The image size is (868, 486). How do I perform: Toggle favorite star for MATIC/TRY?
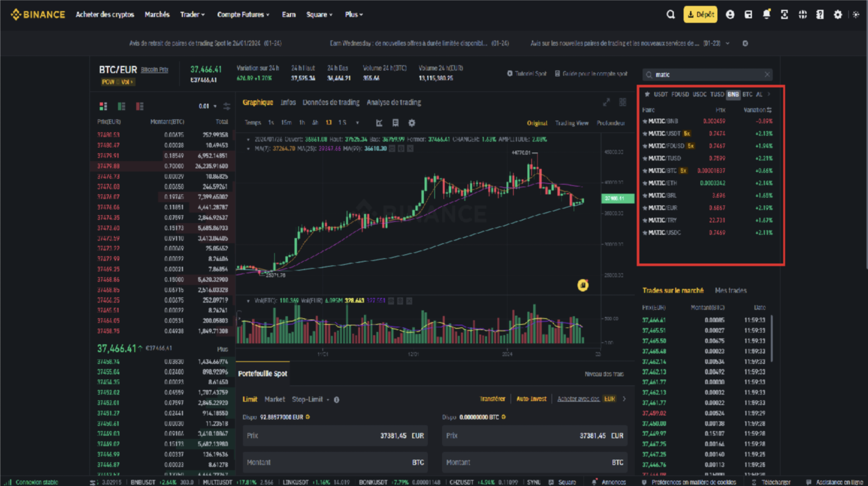point(645,220)
